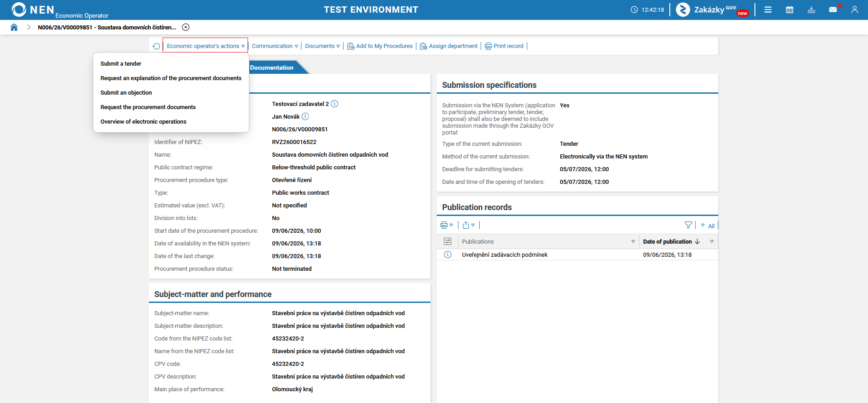The width and height of the screenshot is (868, 403).
Task: Open the Uveřejnění zadávacích podmínek publication
Action: pyautogui.click(x=505, y=255)
